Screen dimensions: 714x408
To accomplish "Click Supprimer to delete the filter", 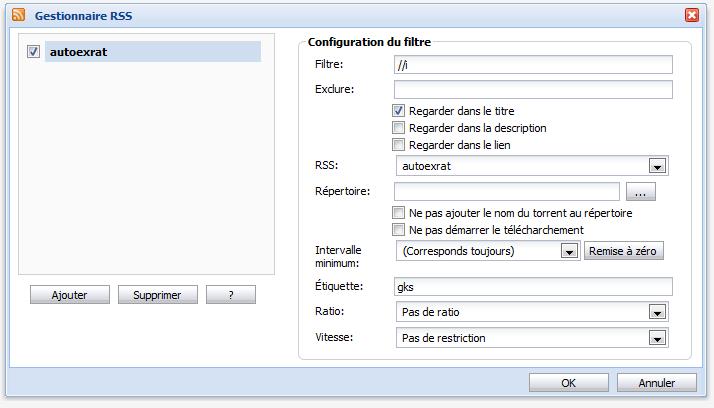I will click(157, 295).
